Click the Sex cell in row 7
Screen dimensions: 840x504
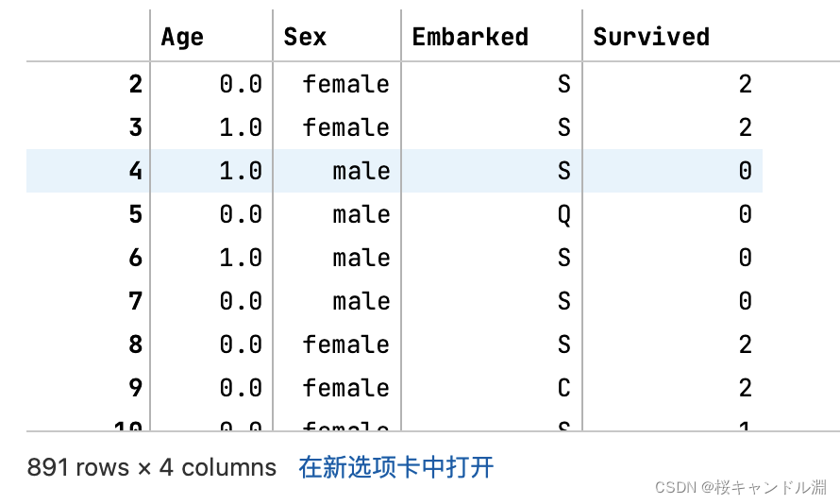pos(361,301)
